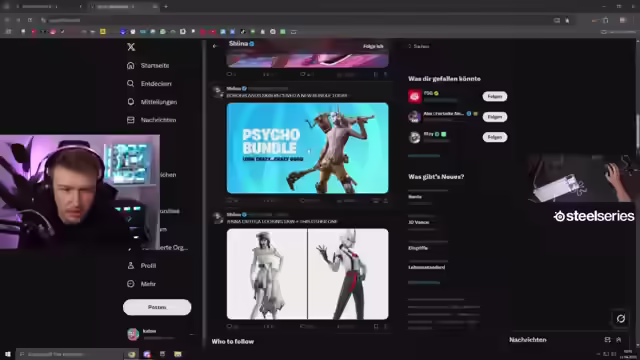Click Grok icon above Nachrichten panel
This screenshot has width=640, height=360.
[621, 318]
